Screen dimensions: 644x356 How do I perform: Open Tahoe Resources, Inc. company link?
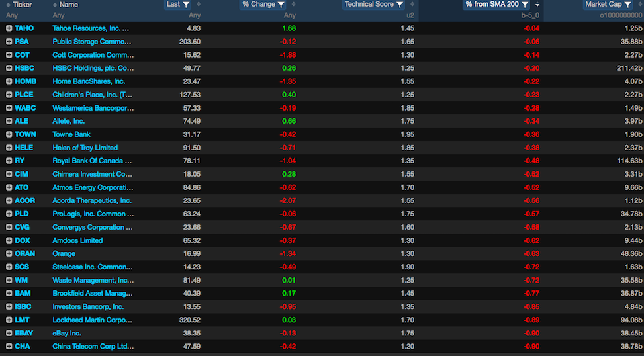[x=91, y=28]
